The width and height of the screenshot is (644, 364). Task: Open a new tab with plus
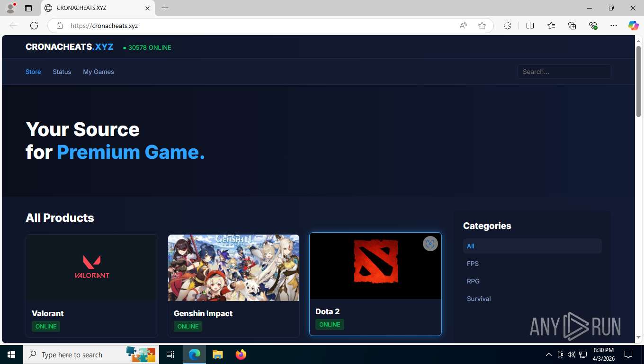tap(165, 8)
